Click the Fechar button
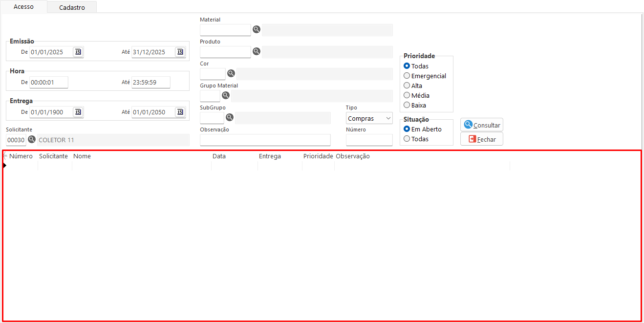The image size is (644, 323). 482,139
